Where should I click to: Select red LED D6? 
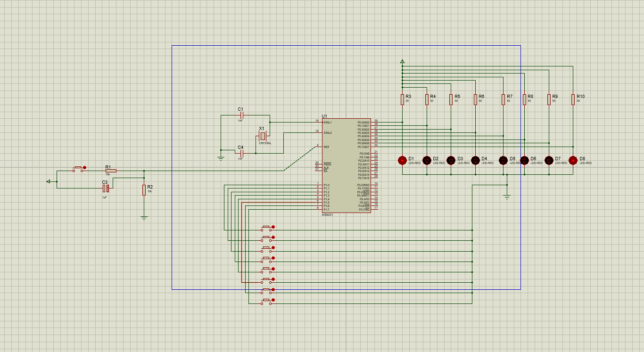(524, 160)
